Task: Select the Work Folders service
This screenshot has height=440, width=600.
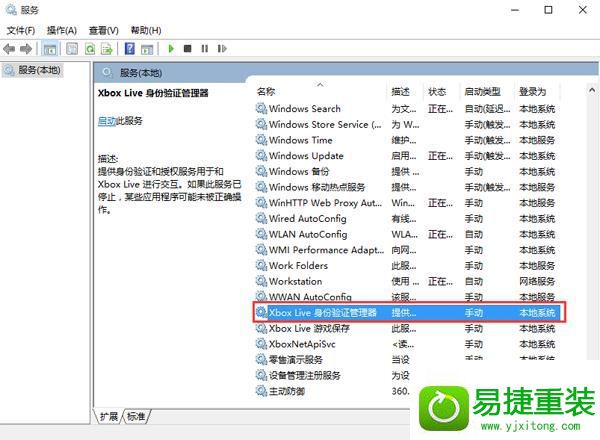Action: click(408, 266)
